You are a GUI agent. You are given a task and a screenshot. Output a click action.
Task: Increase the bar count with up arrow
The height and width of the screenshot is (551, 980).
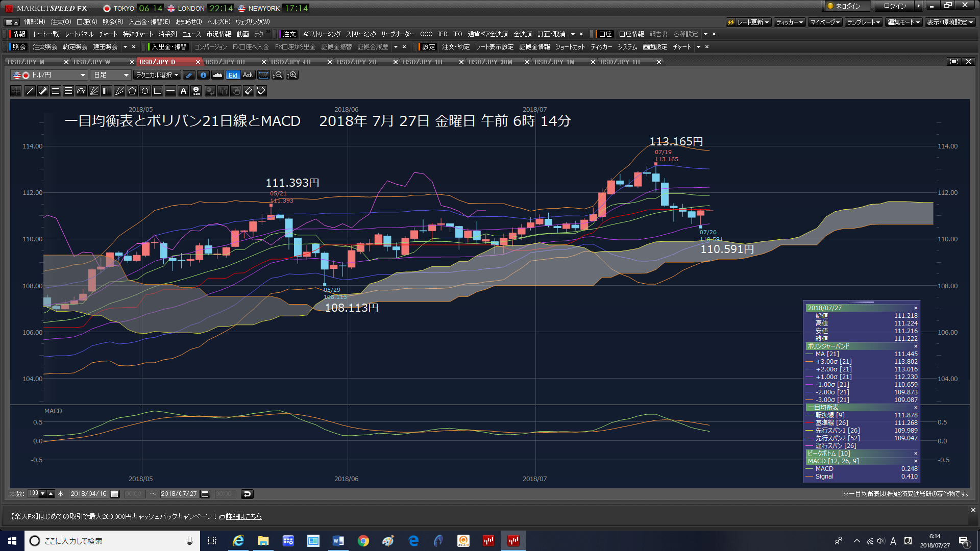(x=51, y=494)
